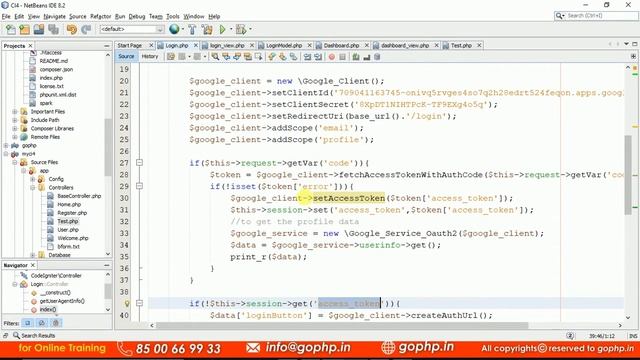Click the editor horizontal scrollbar
The width and height of the screenshot is (640, 360).
(343, 325)
